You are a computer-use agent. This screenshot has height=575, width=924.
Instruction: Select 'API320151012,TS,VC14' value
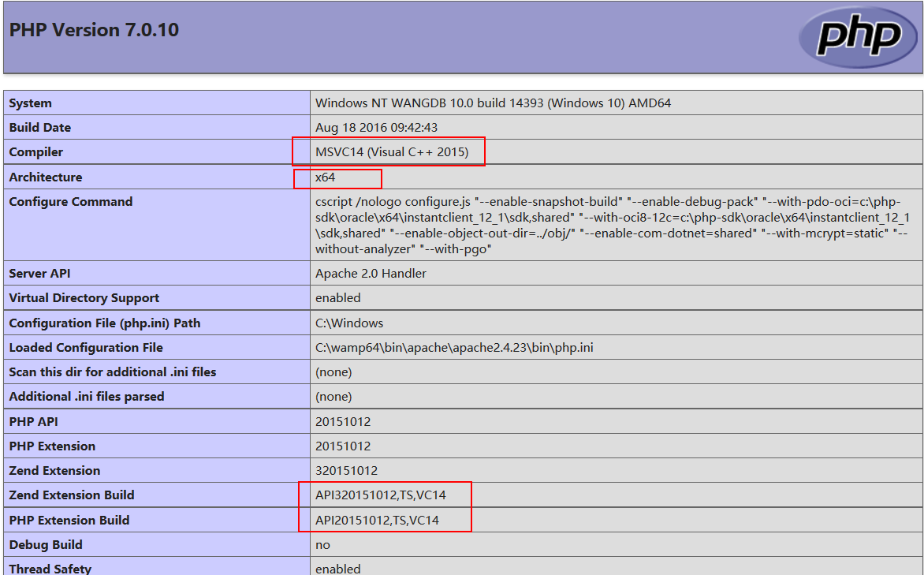(381, 495)
